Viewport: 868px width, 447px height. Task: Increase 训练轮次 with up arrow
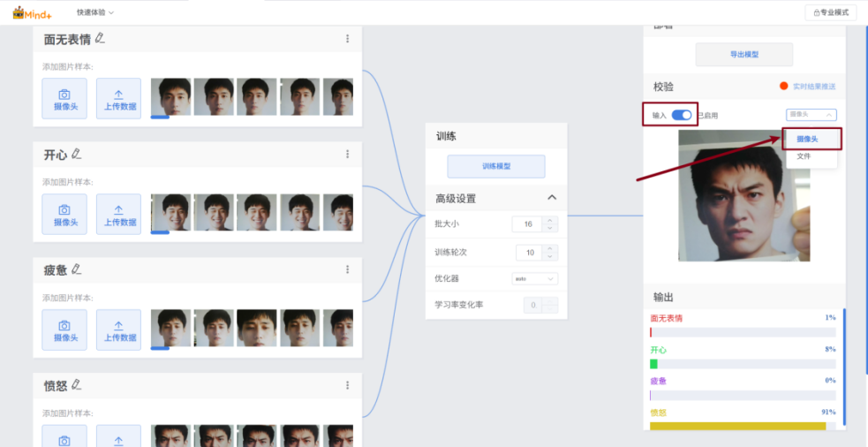pyautogui.click(x=550, y=249)
